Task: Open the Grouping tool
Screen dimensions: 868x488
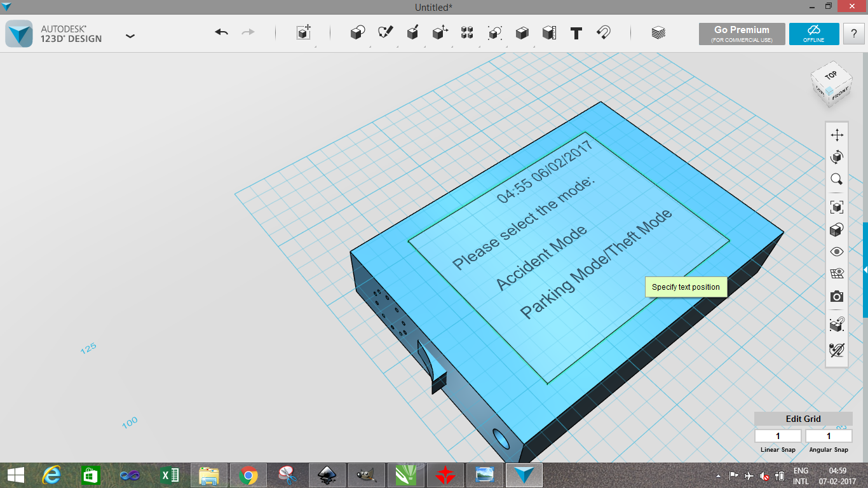Action: [494, 33]
